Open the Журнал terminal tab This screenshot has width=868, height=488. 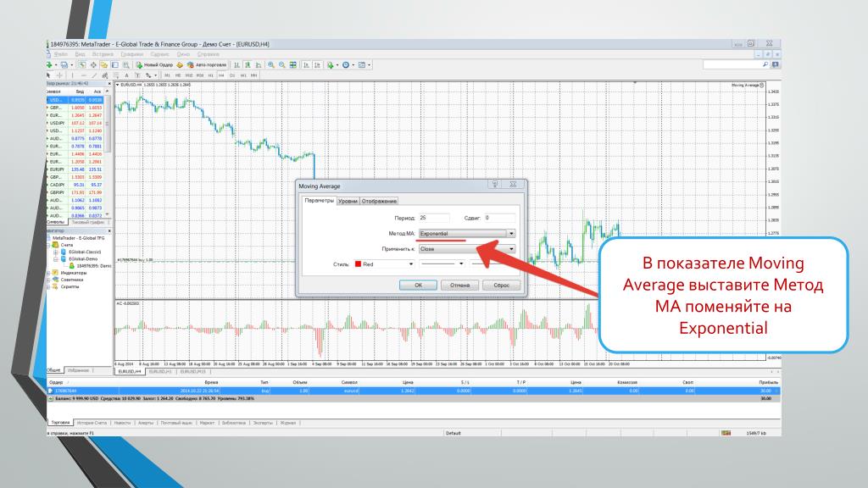pos(288,423)
